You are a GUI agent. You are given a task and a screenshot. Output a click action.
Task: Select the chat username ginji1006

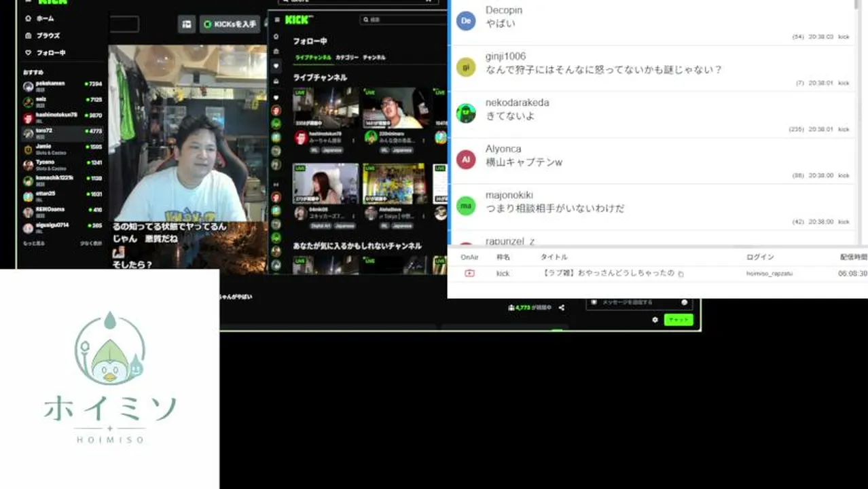505,56
